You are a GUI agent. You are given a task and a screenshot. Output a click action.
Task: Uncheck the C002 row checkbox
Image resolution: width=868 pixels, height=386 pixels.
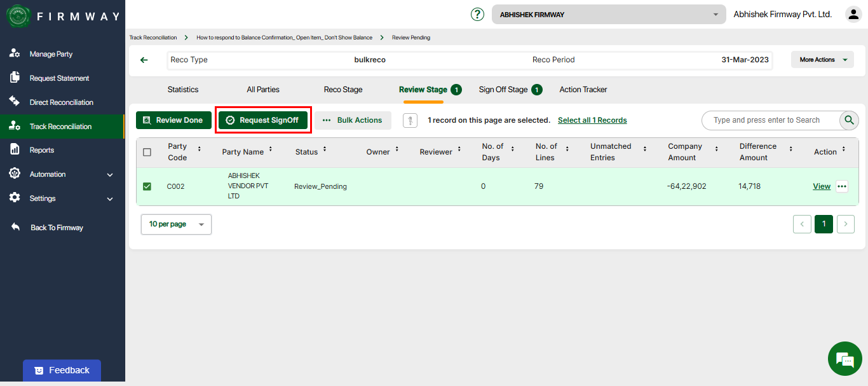pyautogui.click(x=147, y=186)
